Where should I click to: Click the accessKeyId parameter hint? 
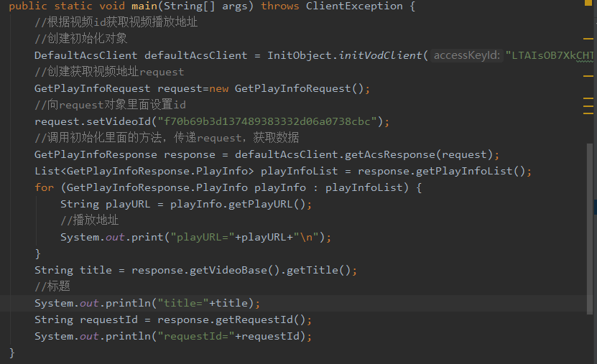pos(467,55)
